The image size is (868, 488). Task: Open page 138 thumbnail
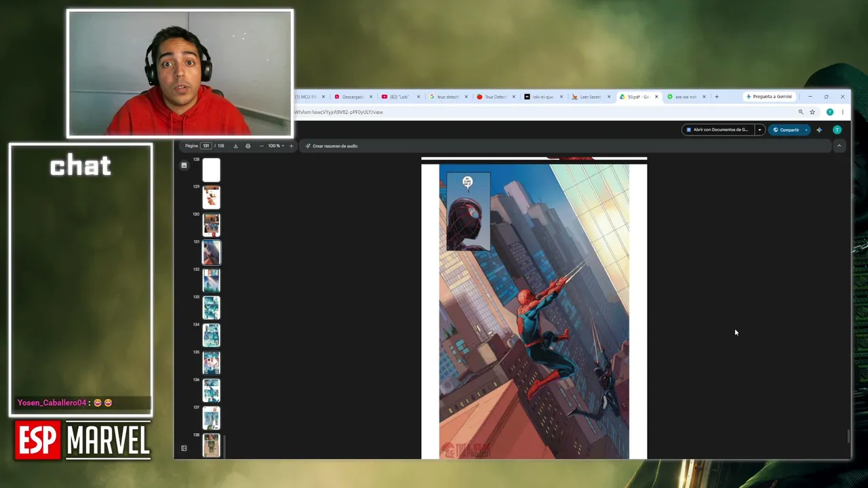(212, 445)
